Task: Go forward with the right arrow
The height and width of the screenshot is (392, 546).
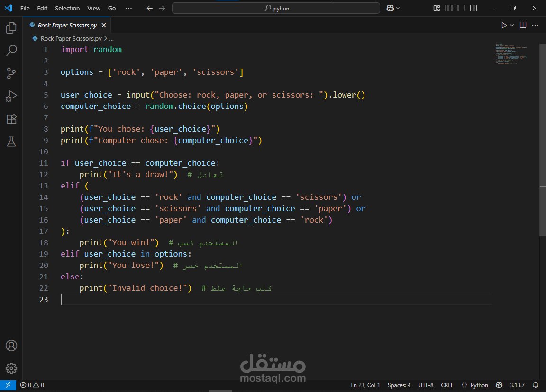Action: tap(162, 8)
